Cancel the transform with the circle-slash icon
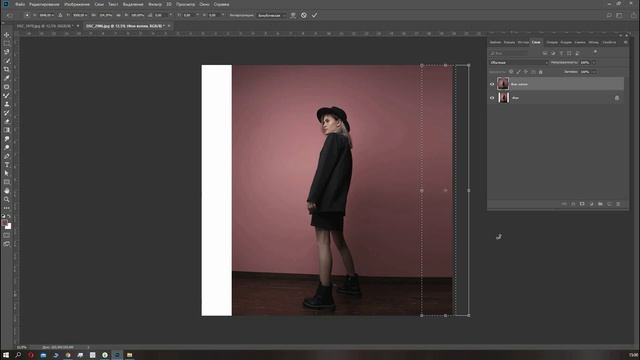Image resolution: width=640 pixels, height=360 pixels. point(304,15)
